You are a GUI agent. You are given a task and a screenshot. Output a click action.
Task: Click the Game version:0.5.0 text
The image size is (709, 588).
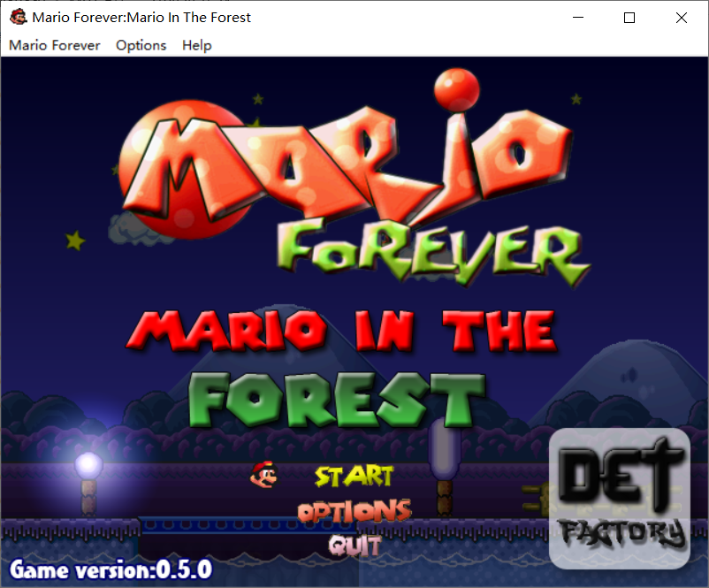(x=111, y=569)
